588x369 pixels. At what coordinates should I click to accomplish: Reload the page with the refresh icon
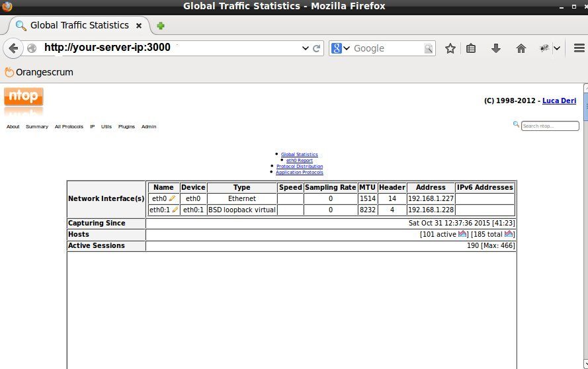(317, 48)
